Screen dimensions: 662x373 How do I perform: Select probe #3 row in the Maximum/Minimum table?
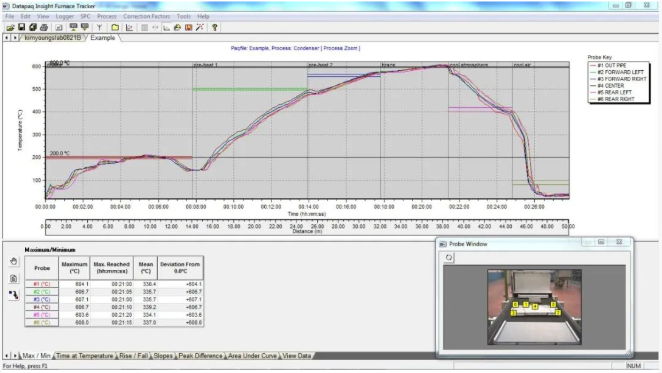point(114,299)
